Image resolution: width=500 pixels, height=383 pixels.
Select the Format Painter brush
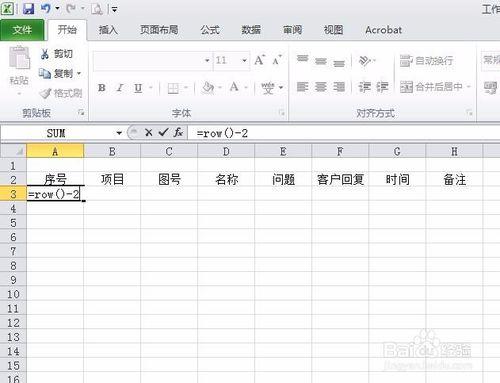point(45,93)
